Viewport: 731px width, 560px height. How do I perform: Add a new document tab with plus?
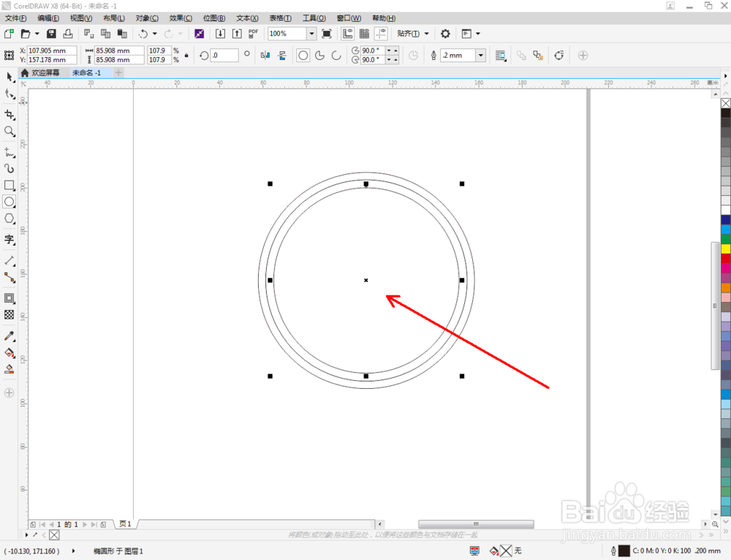point(118,72)
